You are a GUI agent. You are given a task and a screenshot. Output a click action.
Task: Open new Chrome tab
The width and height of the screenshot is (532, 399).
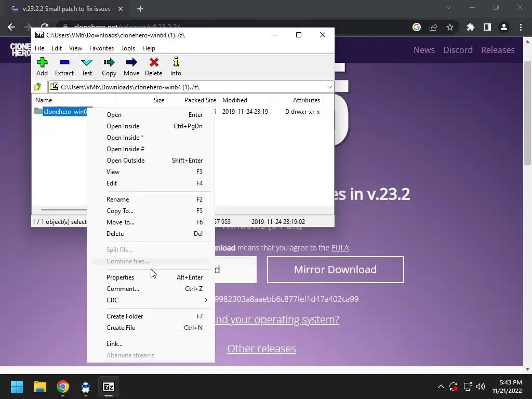click(140, 9)
